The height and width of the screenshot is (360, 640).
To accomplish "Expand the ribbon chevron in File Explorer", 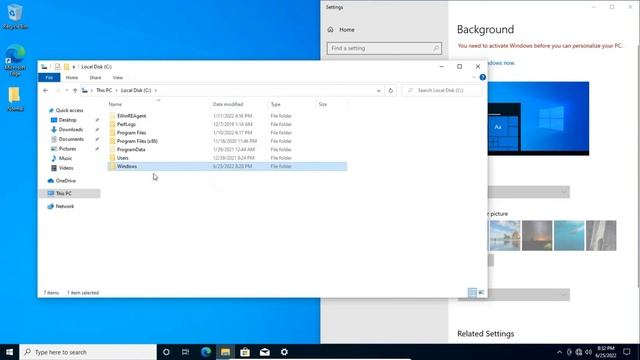I will tap(474, 77).
